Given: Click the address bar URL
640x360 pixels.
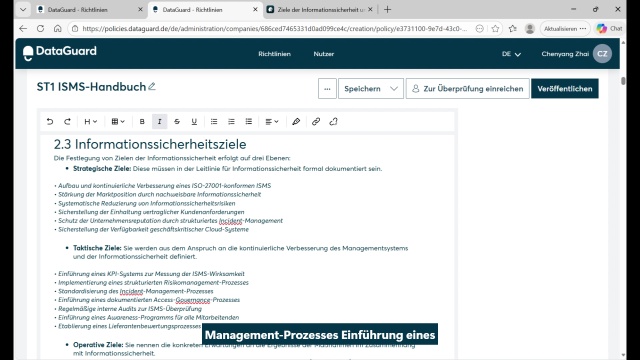Looking at the screenshot, I should coord(274,29).
